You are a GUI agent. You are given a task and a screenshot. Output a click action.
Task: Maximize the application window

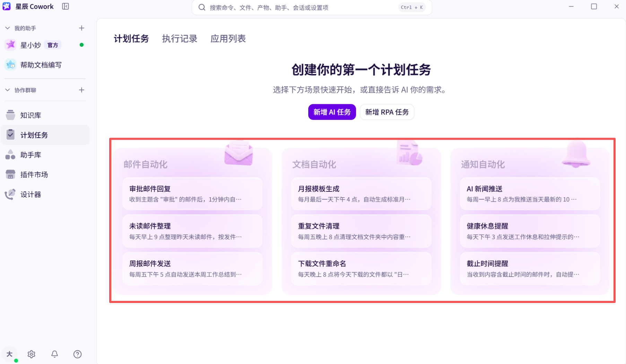point(594,6)
